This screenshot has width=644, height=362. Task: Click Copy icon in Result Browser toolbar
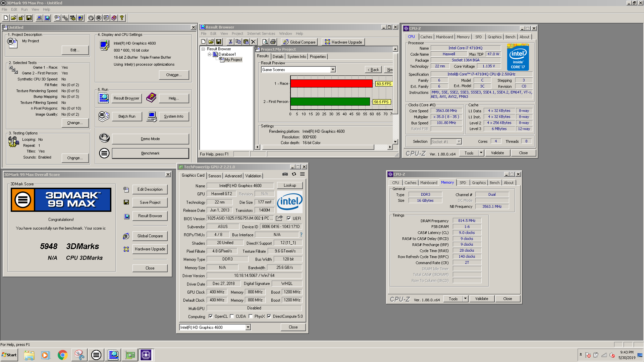(x=238, y=42)
